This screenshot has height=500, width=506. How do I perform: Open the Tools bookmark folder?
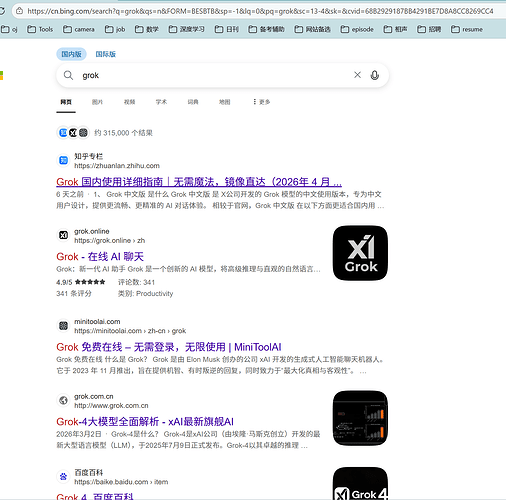(40, 29)
